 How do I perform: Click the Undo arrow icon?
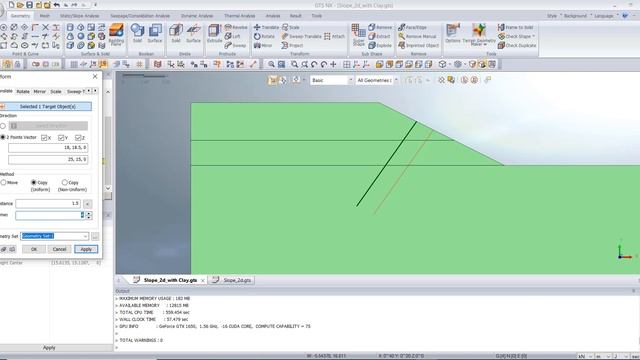click(57, 5)
